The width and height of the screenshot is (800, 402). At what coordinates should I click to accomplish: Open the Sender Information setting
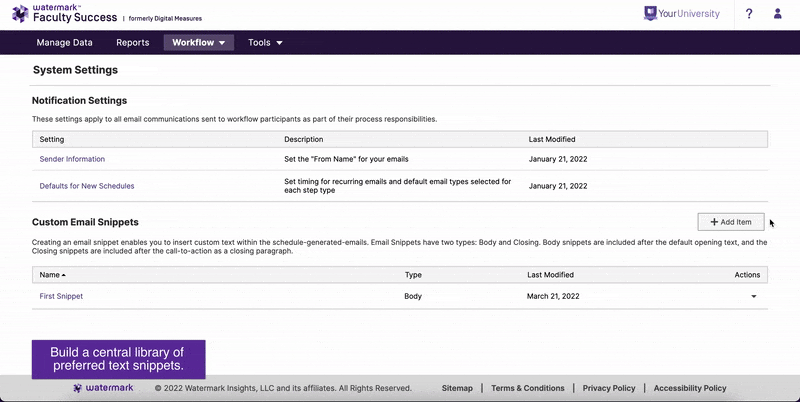(72, 159)
